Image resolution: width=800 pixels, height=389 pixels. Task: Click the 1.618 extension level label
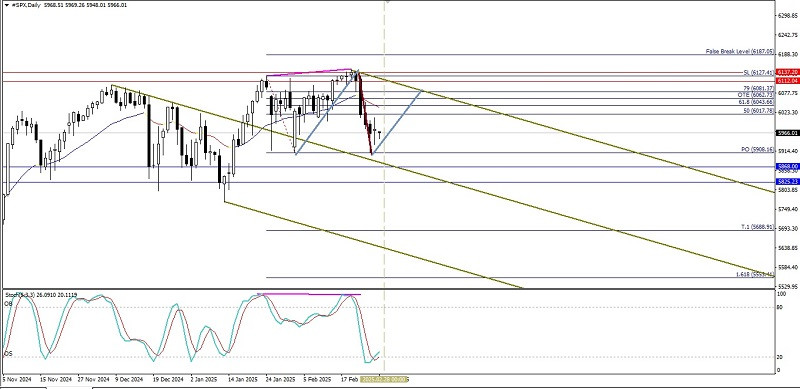pos(755,275)
